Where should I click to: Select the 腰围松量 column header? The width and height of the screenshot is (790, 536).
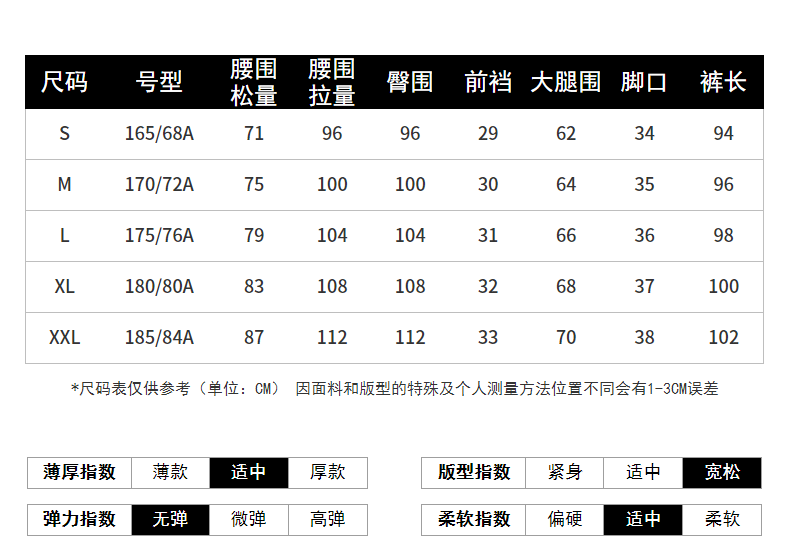coord(254,83)
